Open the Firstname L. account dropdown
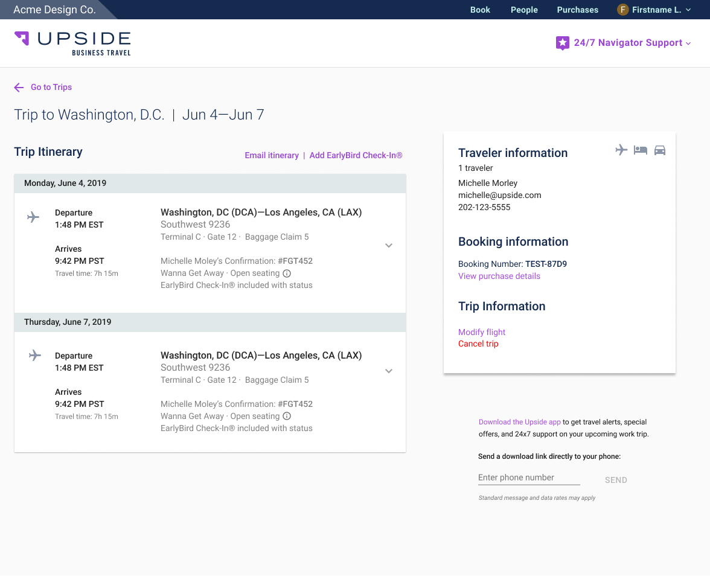Screen dimensions: 710x588 click(x=654, y=10)
